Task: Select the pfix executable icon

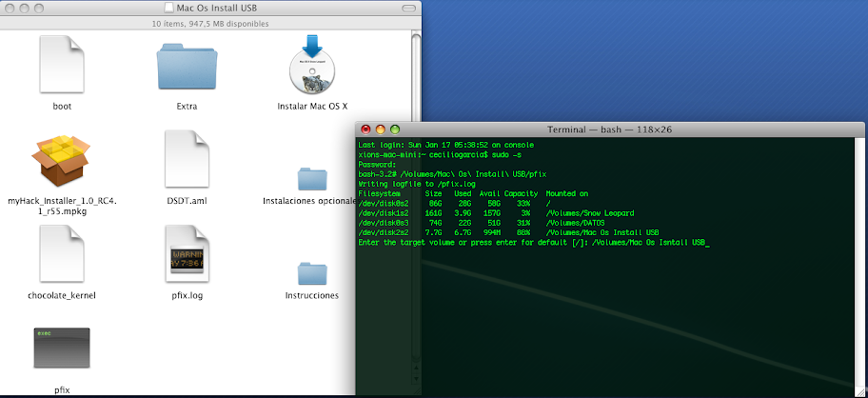Action: (62, 348)
